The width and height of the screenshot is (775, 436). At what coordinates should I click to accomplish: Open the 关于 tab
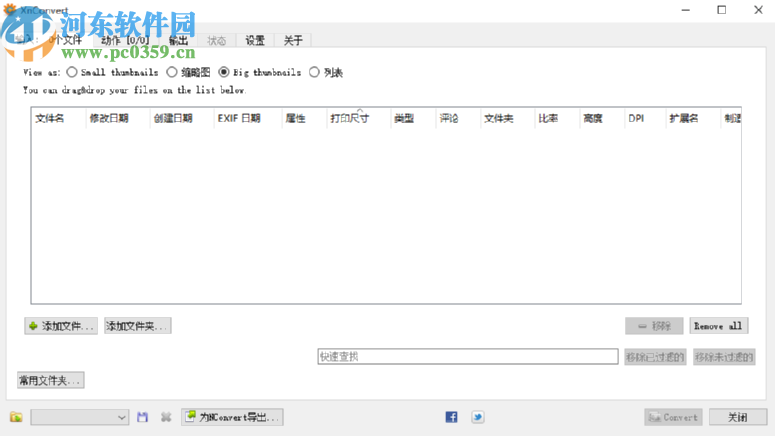click(293, 41)
